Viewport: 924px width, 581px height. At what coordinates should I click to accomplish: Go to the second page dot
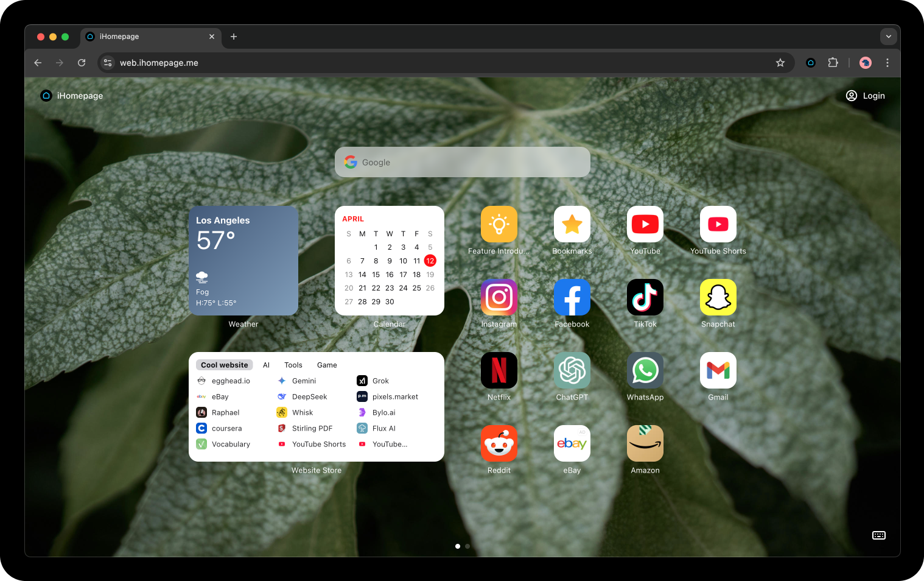(467, 546)
